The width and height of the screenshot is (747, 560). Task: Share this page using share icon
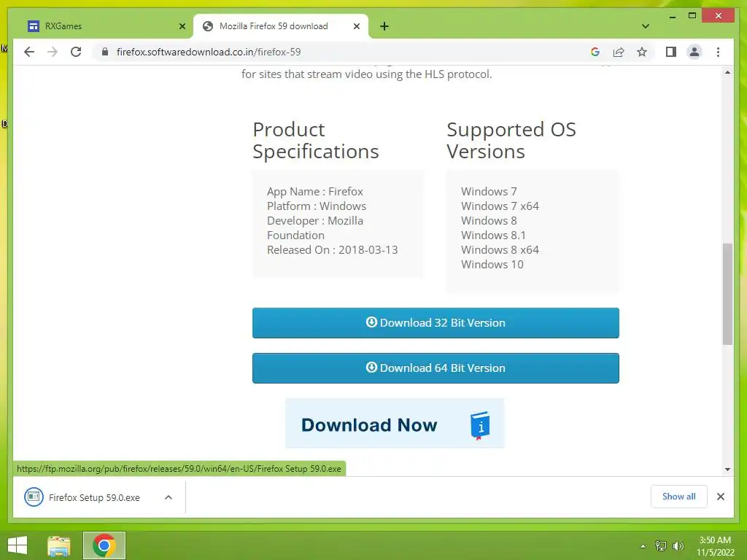coord(619,52)
